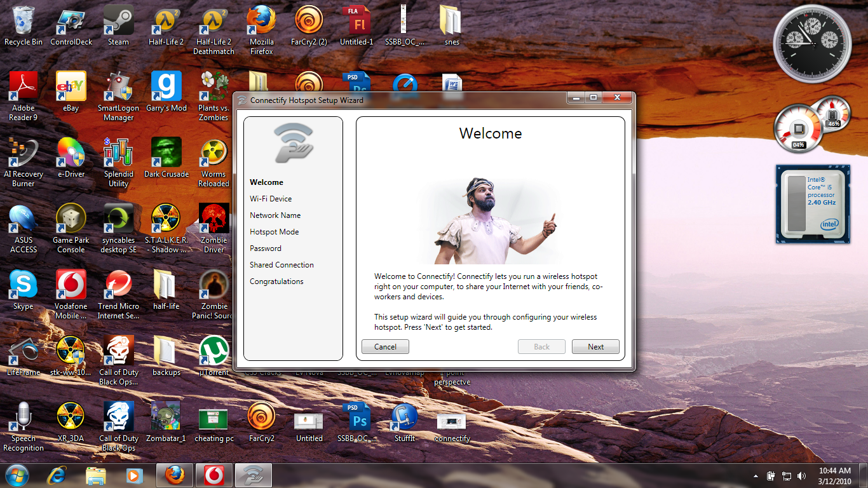Image resolution: width=868 pixels, height=488 pixels.
Task: Click the Mozilla Firefox desktop shortcut
Action: tap(261, 31)
